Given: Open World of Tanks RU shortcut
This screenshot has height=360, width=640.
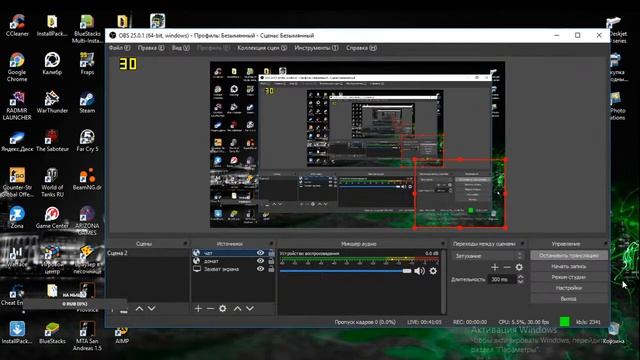Looking at the screenshot, I should coord(52,182).
